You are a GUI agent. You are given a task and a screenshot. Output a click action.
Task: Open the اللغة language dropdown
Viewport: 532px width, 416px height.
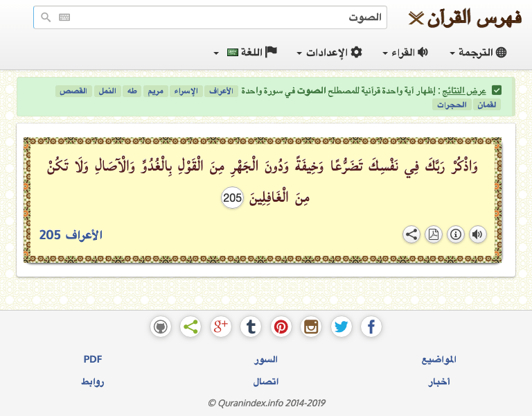click(246, 52)
